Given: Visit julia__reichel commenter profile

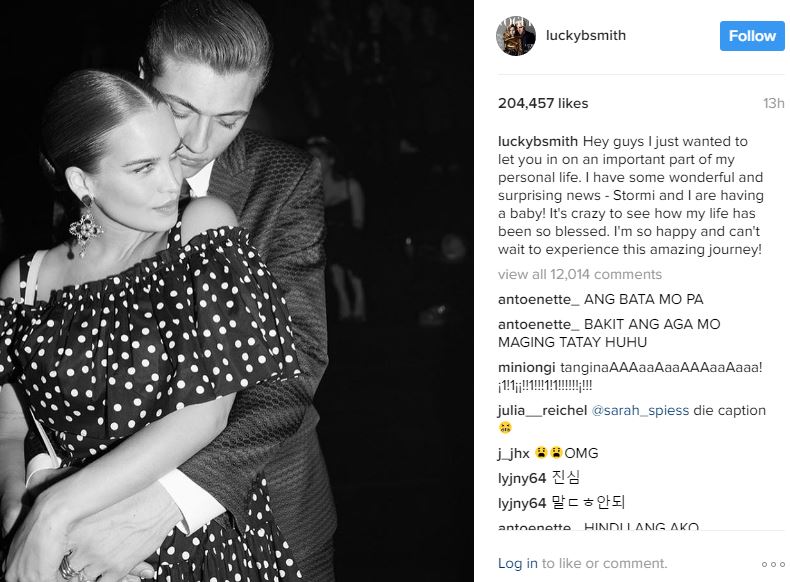Looking at the screenshot, I should [x=542, y=411].
